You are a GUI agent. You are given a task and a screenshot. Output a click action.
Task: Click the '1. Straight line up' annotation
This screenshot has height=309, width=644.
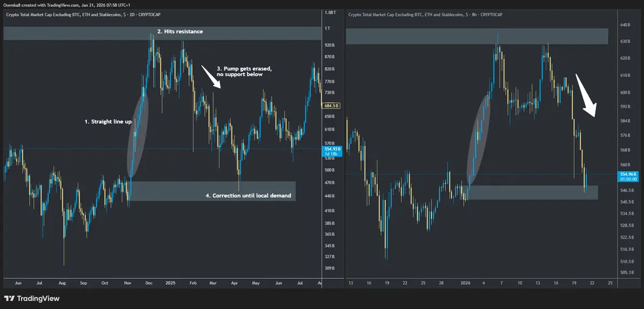coord(108,122)
